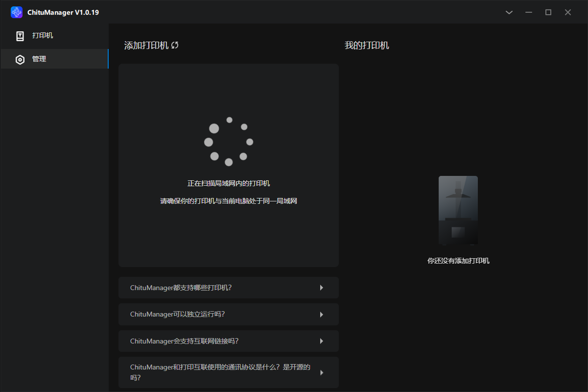Click the scanning spinner animation

[x=229, y=141]
